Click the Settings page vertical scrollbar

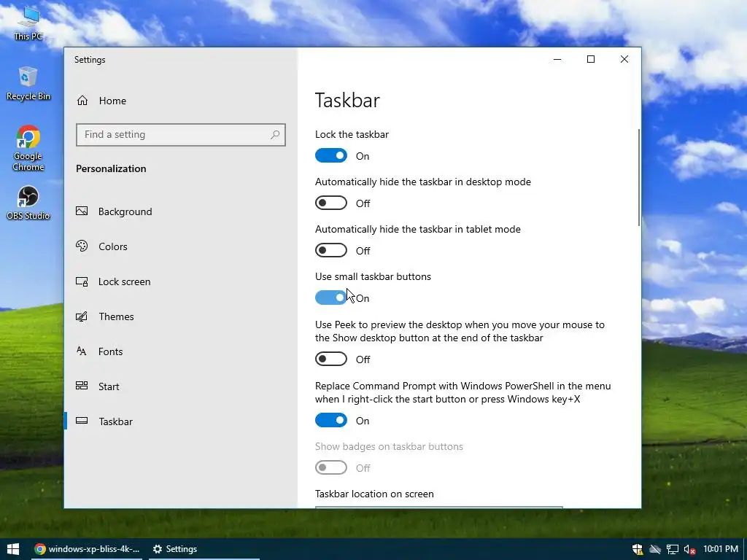pyautogui.click(x=639, y=177)
